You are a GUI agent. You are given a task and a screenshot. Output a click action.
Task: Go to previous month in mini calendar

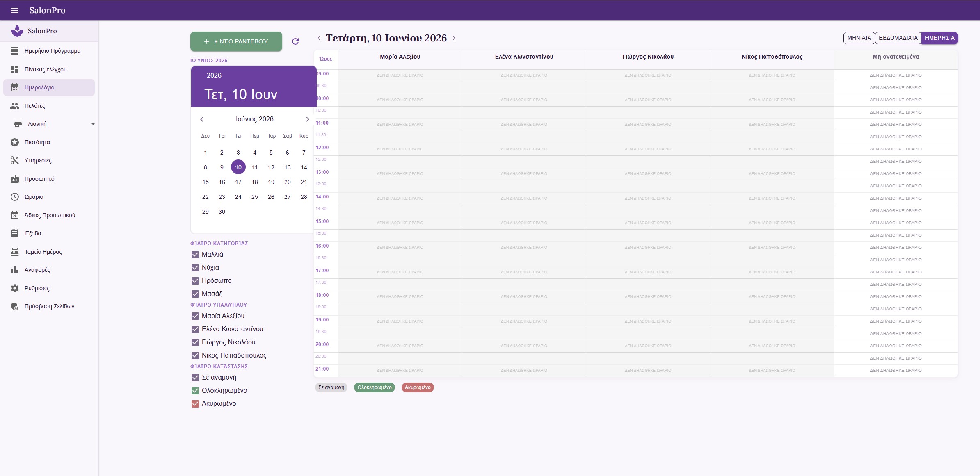(202, 119)
